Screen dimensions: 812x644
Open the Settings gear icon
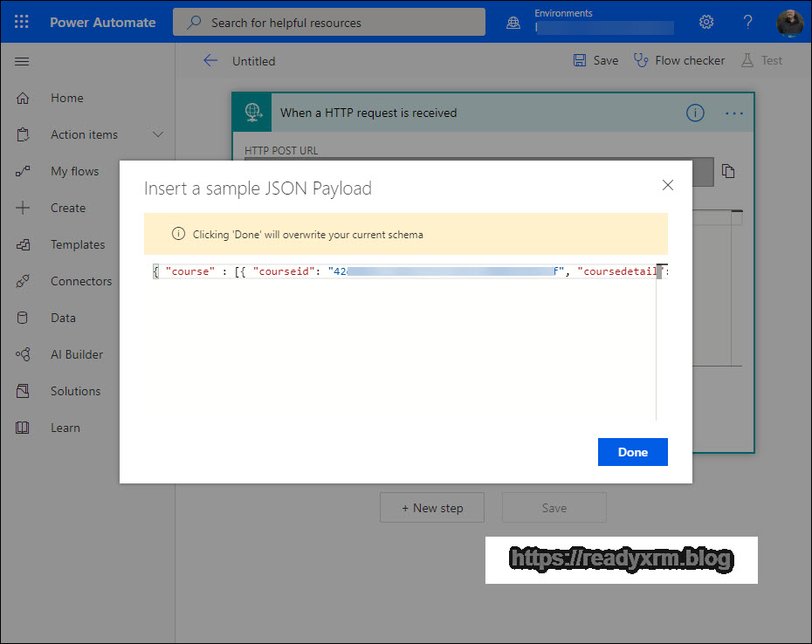coord(706,22)
